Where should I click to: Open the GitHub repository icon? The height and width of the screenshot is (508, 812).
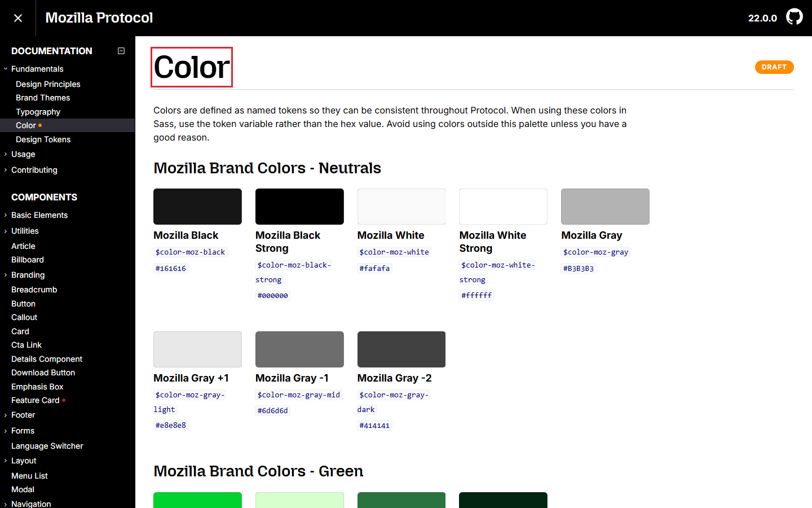point(795,17)
